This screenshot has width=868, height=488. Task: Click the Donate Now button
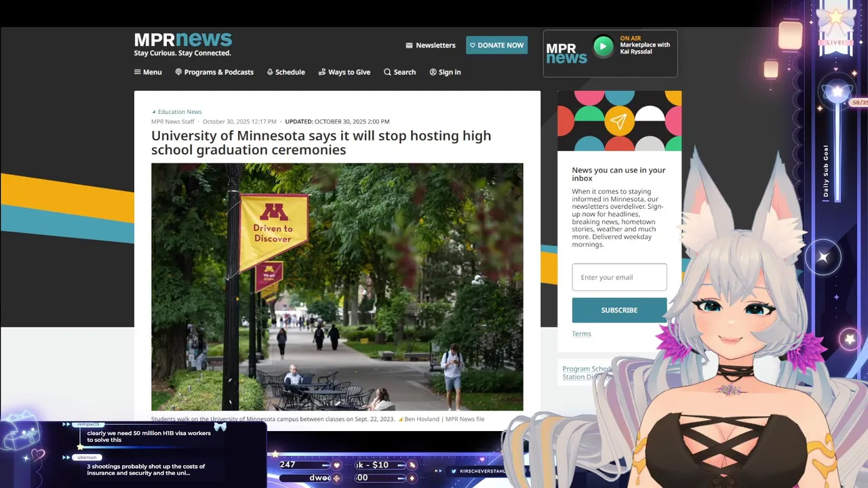pos(496,45)
